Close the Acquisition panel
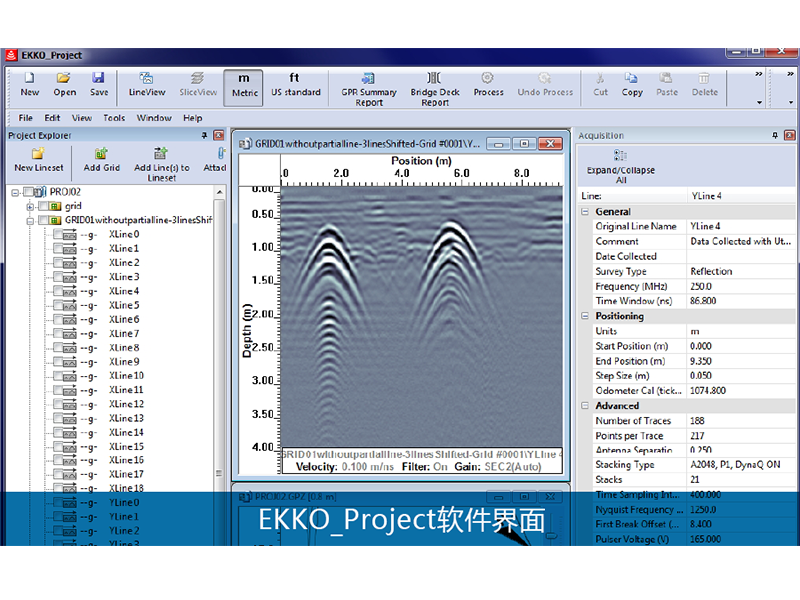Screen dimensions: 800x600 (789, 135)
